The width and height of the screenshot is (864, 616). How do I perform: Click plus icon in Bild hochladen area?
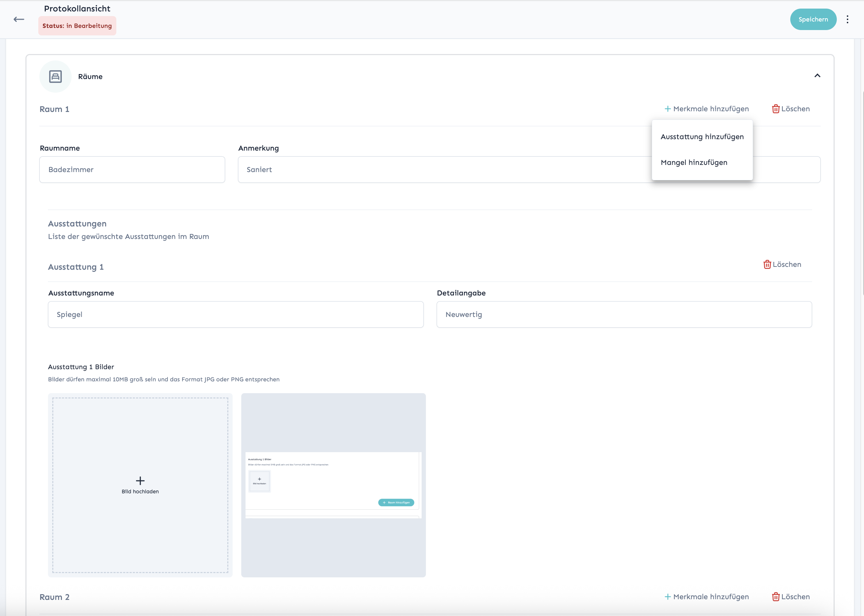pyautogui.click(x=140, y=480)
